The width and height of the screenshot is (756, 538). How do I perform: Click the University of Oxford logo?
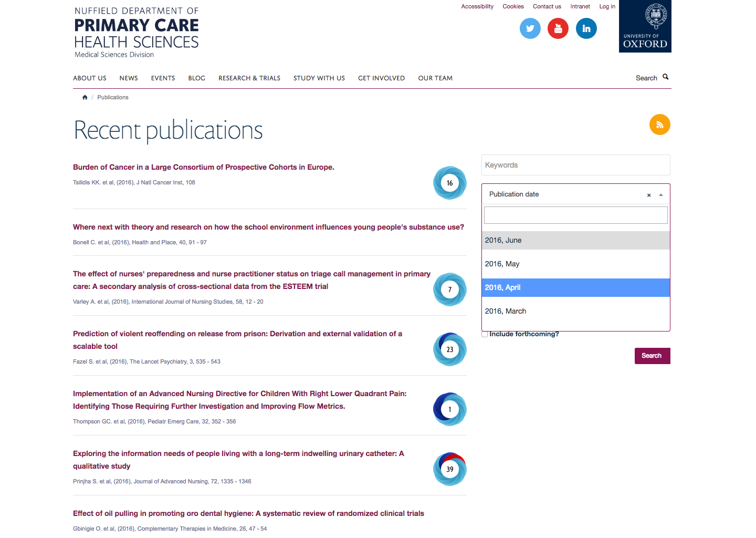pos(645,26)
